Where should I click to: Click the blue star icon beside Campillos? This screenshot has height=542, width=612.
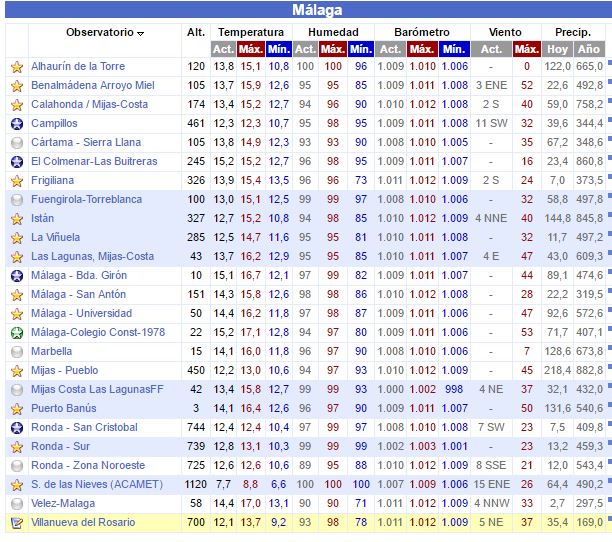[x=16, y=124]
